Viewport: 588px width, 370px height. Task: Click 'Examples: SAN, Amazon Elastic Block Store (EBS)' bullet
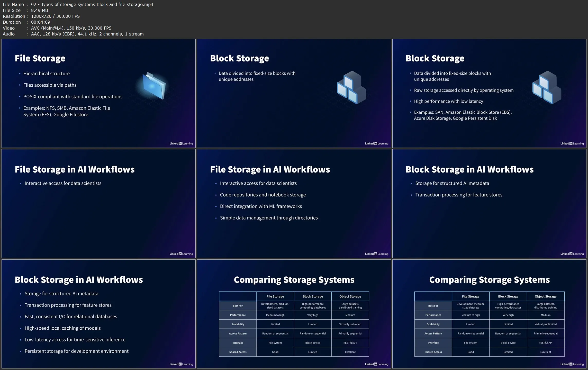[463, 115]
